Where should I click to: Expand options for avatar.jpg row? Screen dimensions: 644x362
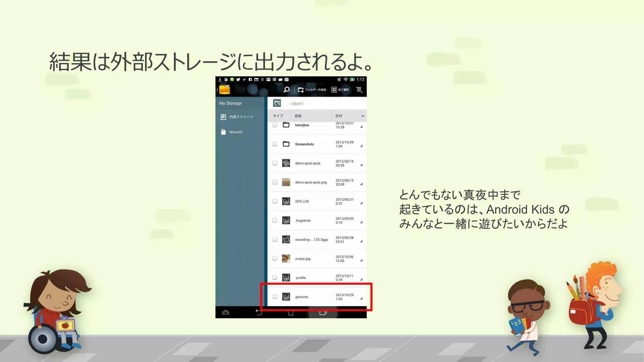(361, 261)
